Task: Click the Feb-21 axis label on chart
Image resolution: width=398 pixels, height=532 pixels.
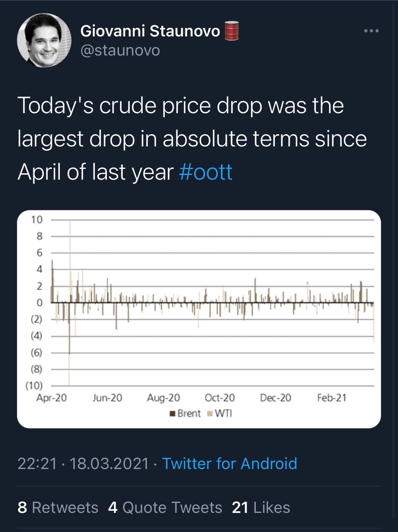Action: [331, 398]
